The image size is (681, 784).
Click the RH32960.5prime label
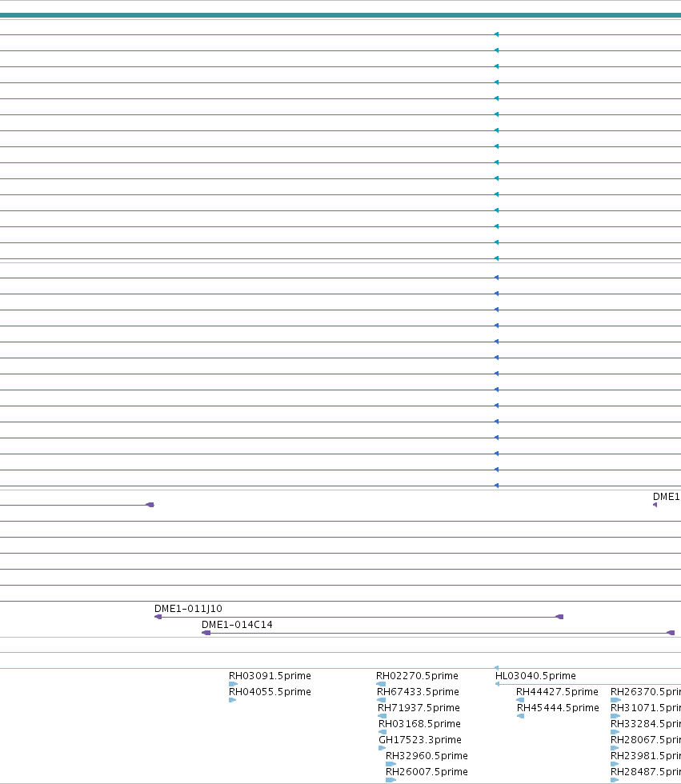pos(427,756)
